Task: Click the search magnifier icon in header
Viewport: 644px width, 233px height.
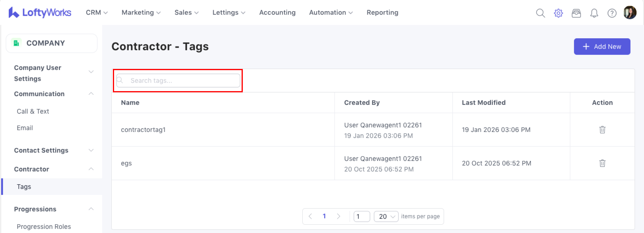Action: 540,13
